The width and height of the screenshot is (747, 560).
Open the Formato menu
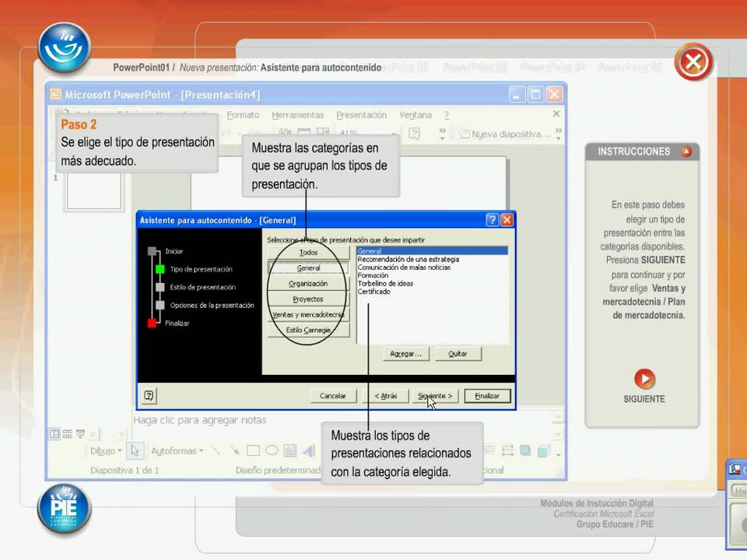coord(243,115)
